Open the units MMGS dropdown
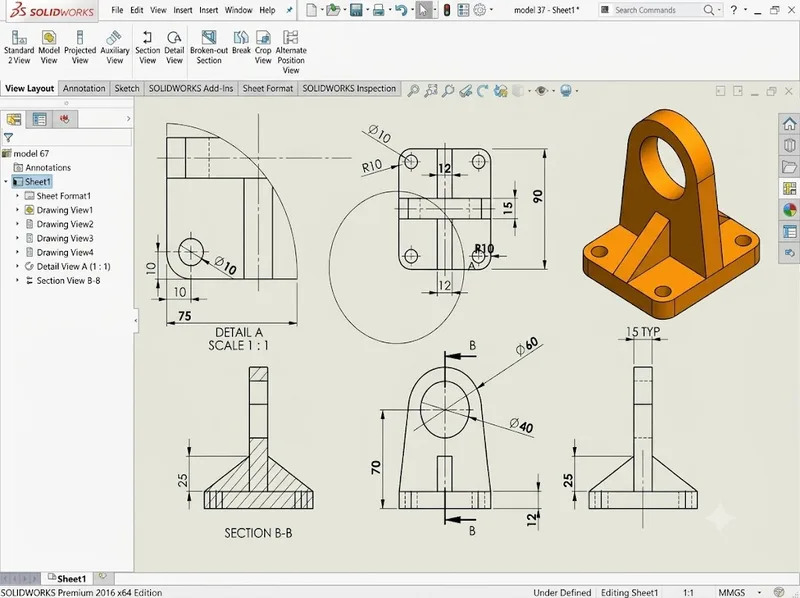 coord(760,592)
